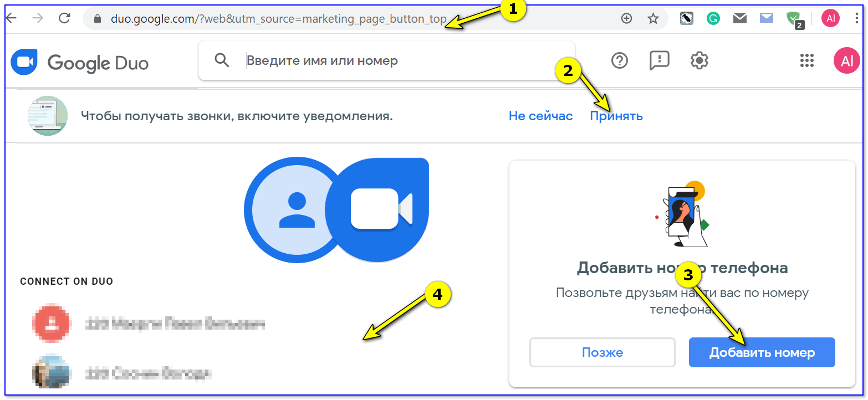The height and width of the screenshot is (400, 868).
Task: Go forward in browser history
Action: click(x=38, y=18)
